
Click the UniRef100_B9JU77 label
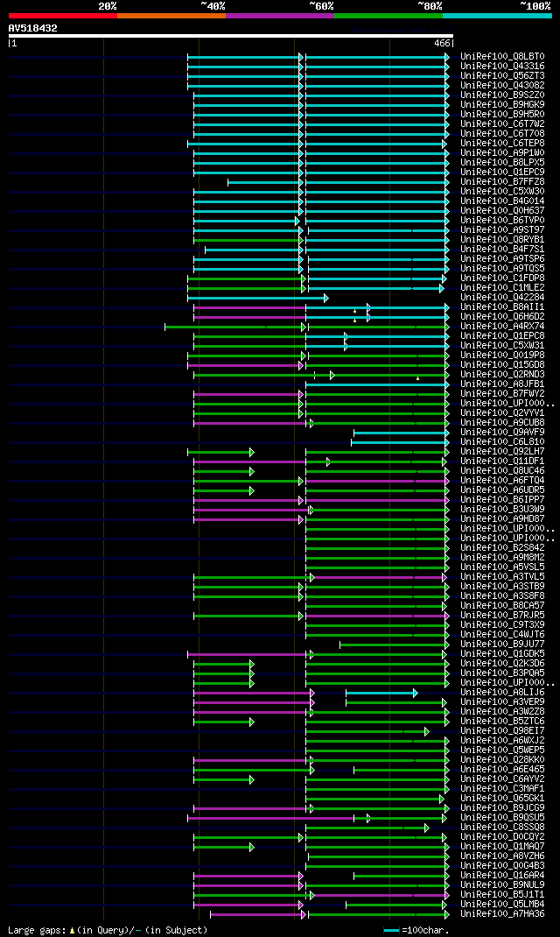coord(502,645)
